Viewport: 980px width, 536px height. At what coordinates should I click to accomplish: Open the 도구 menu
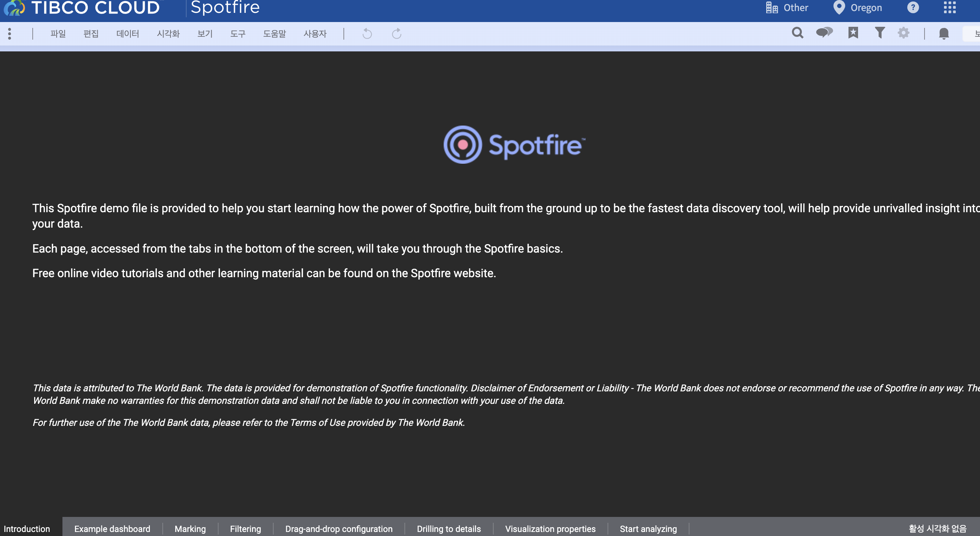[238, 34]
